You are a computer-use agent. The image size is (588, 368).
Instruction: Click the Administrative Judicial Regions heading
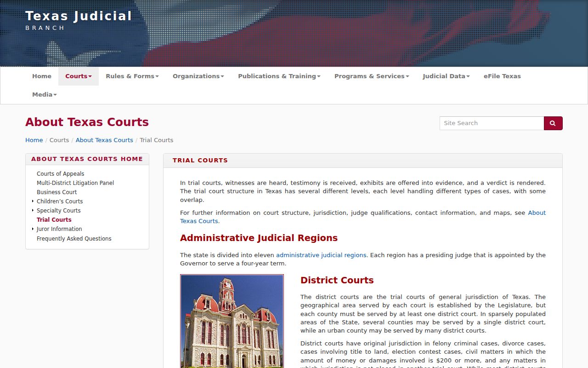(x=259, y=238)
